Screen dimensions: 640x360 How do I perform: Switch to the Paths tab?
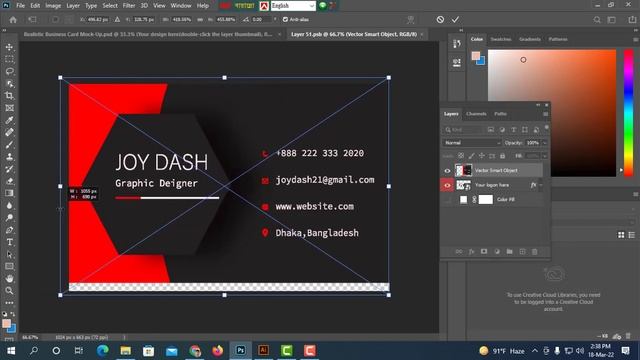tap(500, 114)
